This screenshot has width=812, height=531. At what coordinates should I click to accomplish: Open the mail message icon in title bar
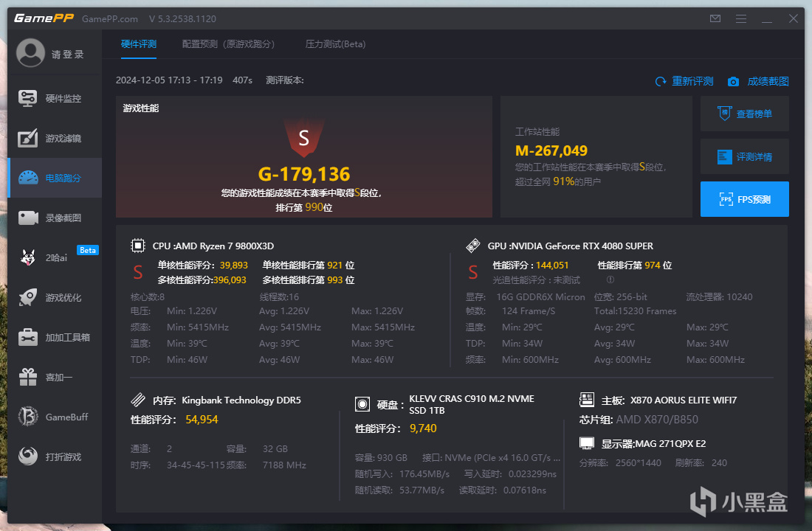coord(715,18)
